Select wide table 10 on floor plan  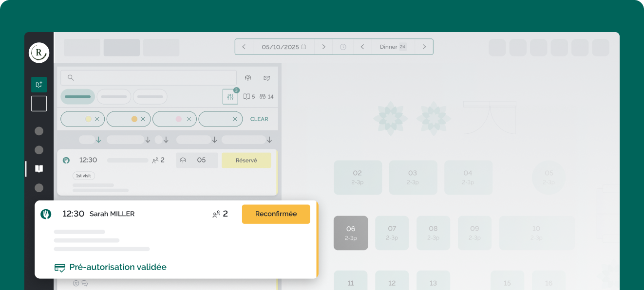tap(536, 233)
